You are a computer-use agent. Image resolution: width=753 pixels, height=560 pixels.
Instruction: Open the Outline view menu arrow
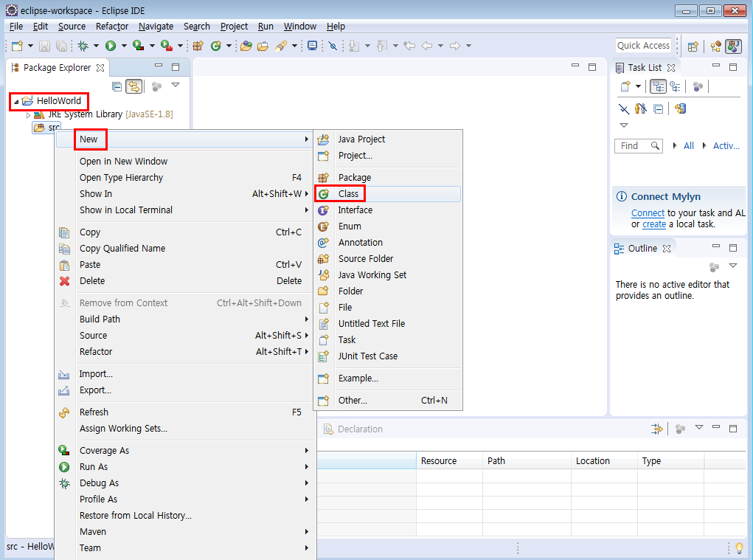coord(733,266)
